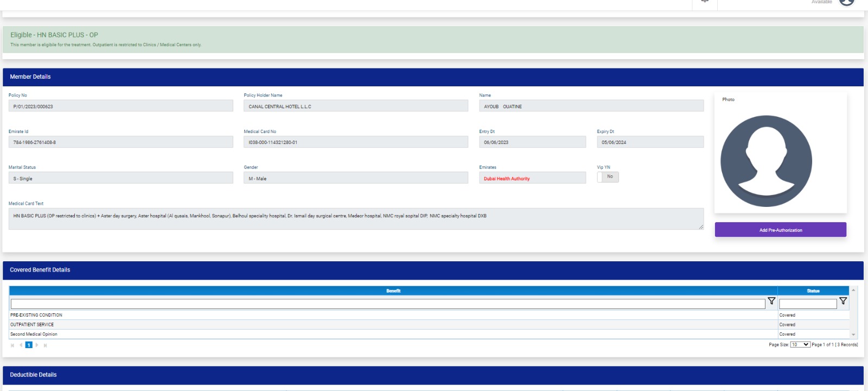Select the OUTPATIENT SERVICE row
Screen dimensions: 868x391
429,325
